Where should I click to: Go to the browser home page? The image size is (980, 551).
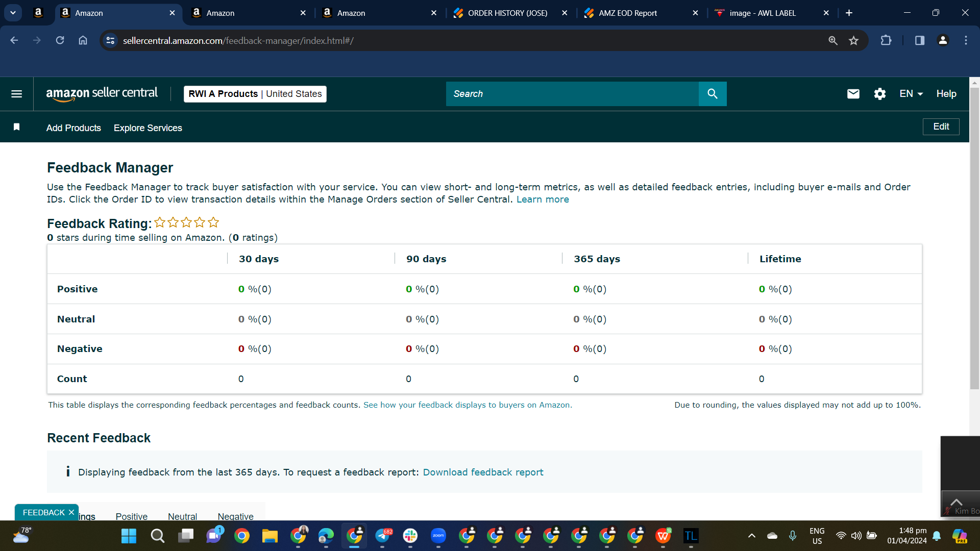coord(83,40)
